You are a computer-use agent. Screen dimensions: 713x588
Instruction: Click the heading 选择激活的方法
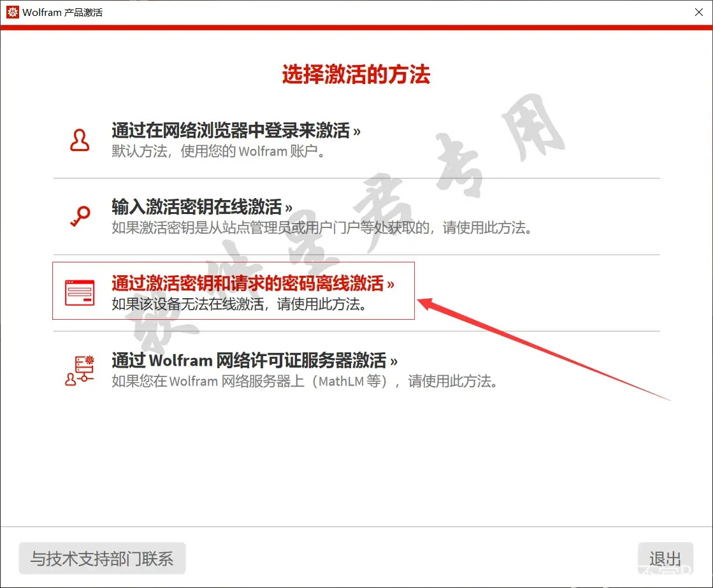point(356,74)
